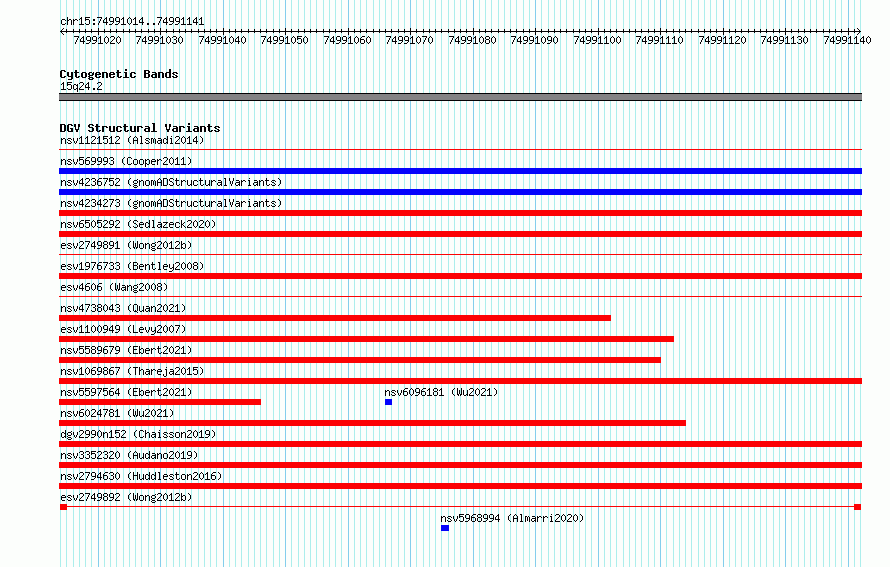Open the nsv1069867 (Thareja2015) label
Screen dimensions: 890x567
(132, 371)
